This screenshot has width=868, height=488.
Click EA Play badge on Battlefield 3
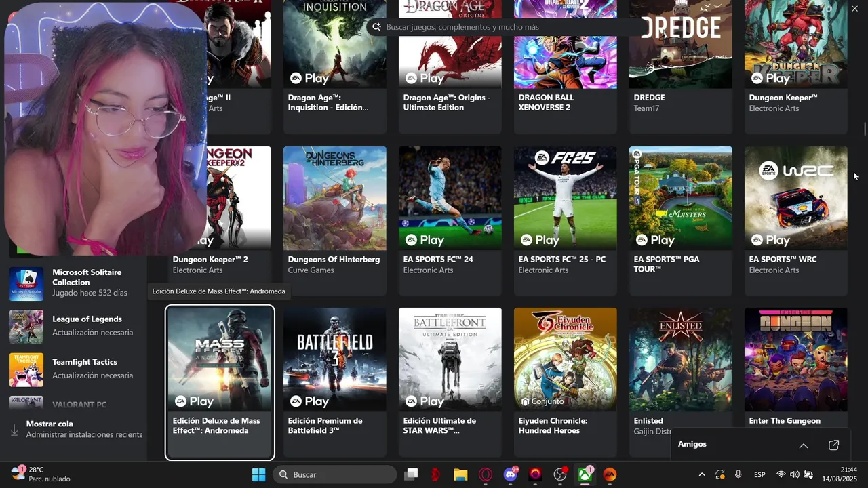pos(309,401)
